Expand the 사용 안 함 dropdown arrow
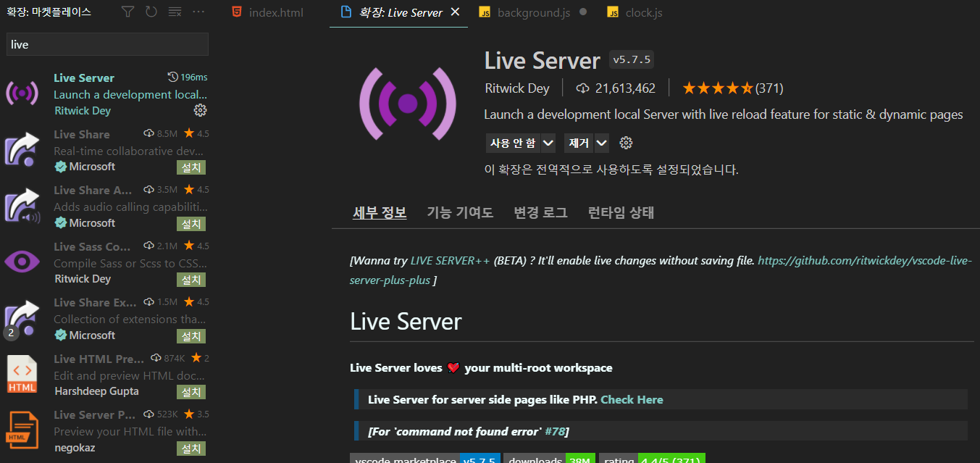 click(x=548, y=143)
